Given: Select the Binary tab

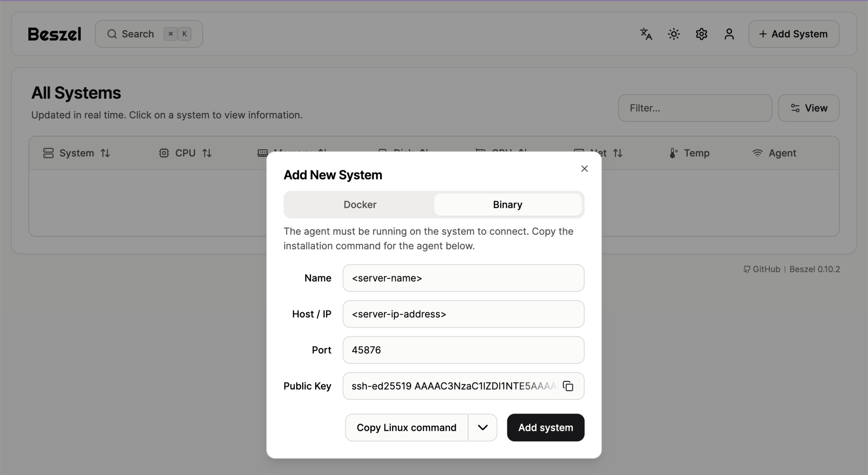Looking at the screenshot, I should (507, 204).
